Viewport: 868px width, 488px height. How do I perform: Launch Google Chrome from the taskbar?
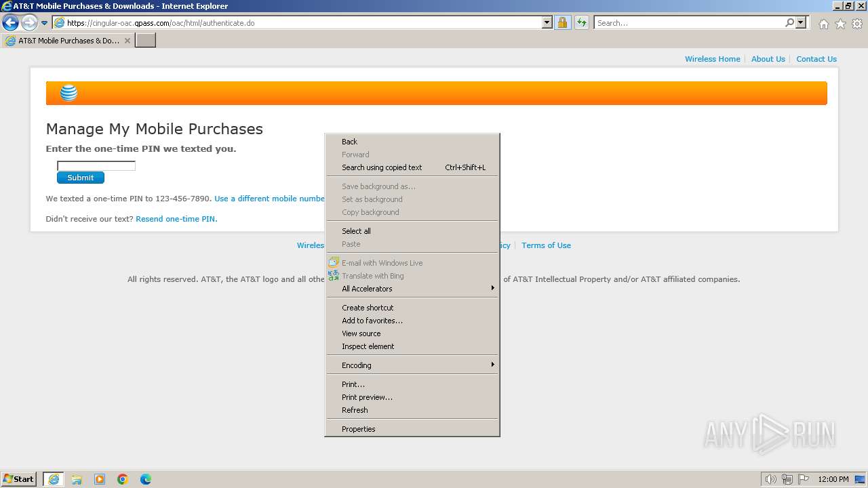[123, 479]
